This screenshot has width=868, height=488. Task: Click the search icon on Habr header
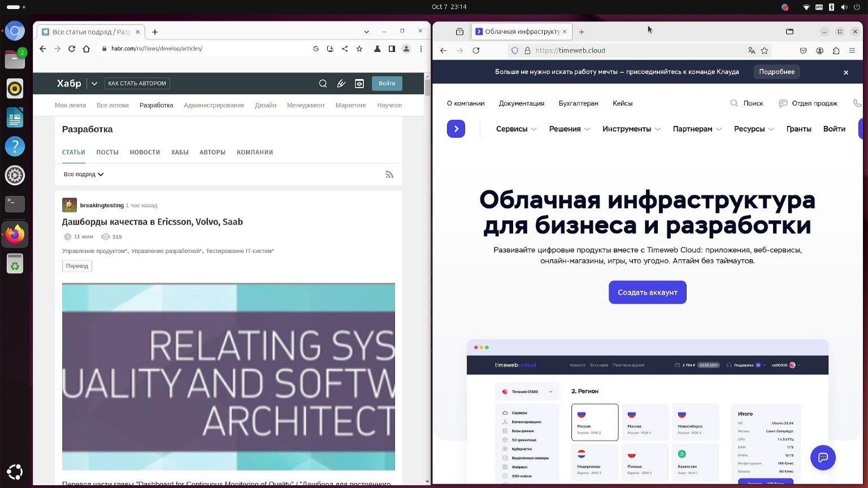tap(323, 84)
